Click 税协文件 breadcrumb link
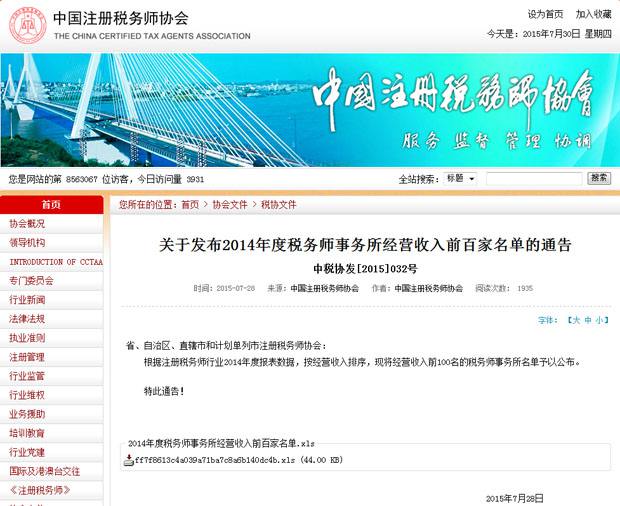This screenshot has height=506, width=620. pos(279,205)
